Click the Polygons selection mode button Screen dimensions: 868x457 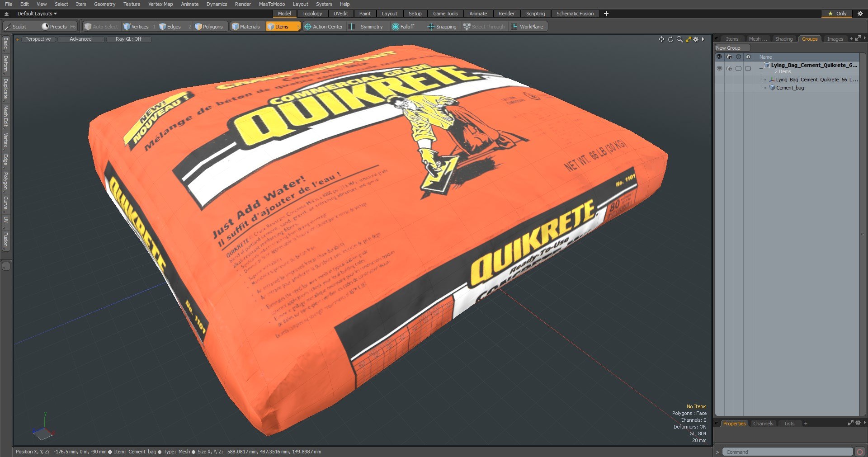[x=209, y=27]
